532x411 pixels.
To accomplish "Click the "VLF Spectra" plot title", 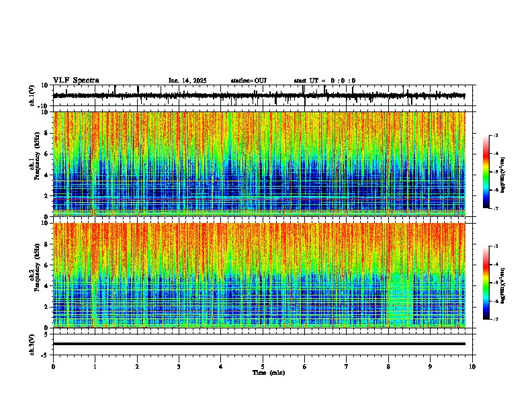I will click(77, 80).
